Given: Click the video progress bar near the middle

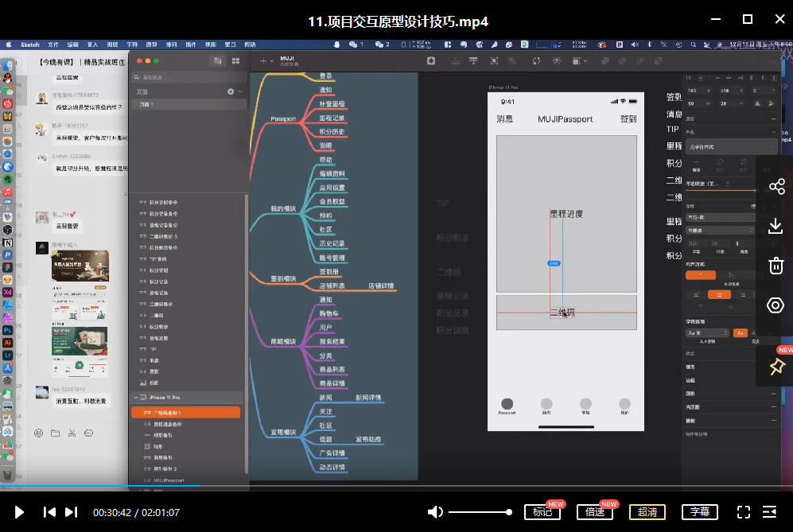Looking at the screenshot, I should tap(396, 486).
